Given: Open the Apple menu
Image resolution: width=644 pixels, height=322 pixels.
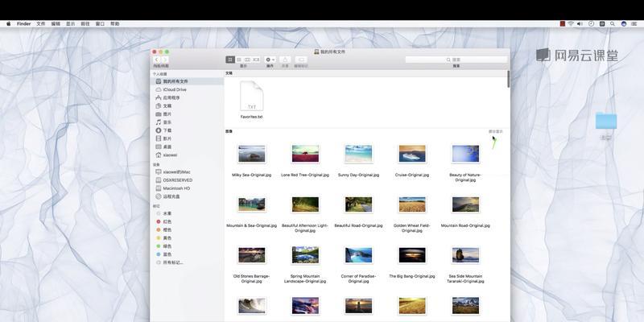Looking at the screenshot, I should [x=9, y=24].
